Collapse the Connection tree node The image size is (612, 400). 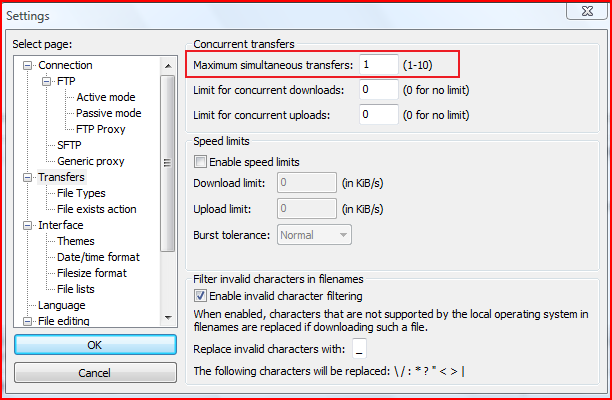click(x=28, y=66)
